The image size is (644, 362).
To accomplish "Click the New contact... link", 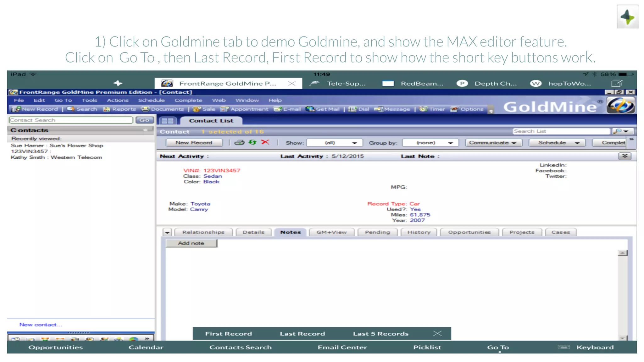I will 41,325.
